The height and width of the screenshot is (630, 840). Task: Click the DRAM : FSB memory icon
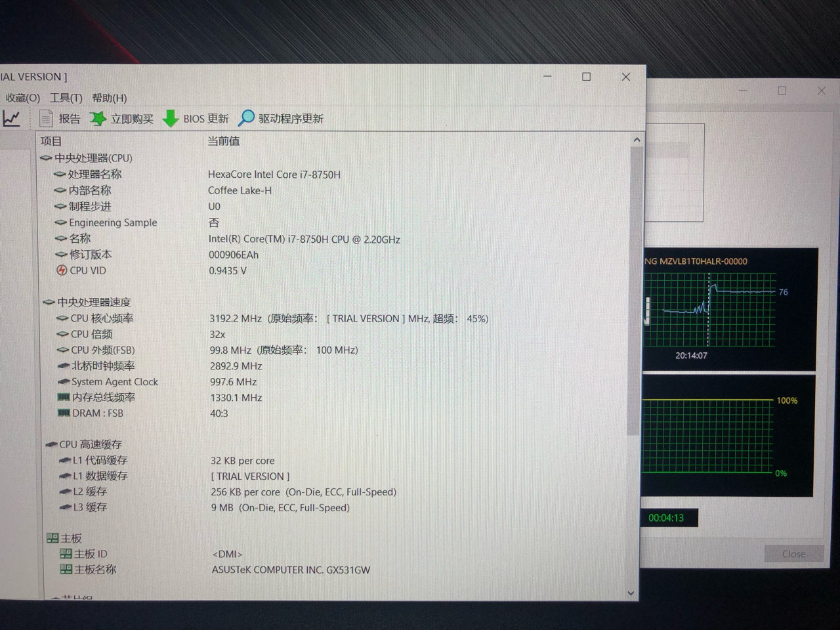pos(64,413)
